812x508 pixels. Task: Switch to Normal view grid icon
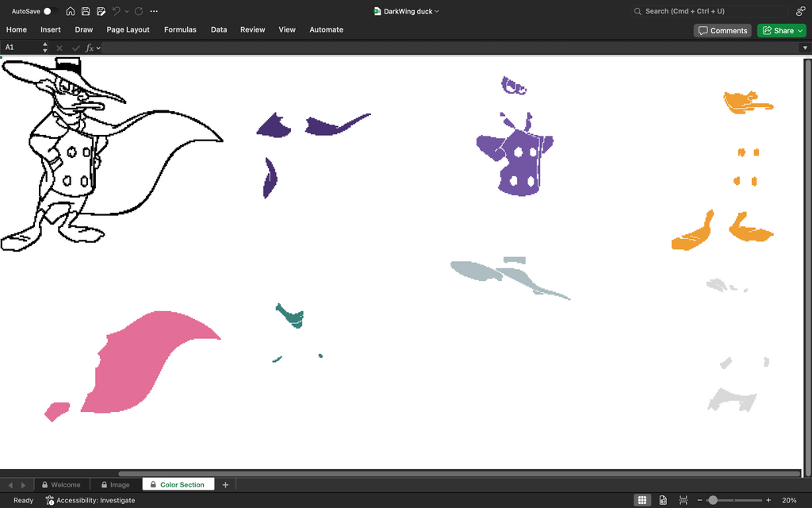(x=642, y=500)
